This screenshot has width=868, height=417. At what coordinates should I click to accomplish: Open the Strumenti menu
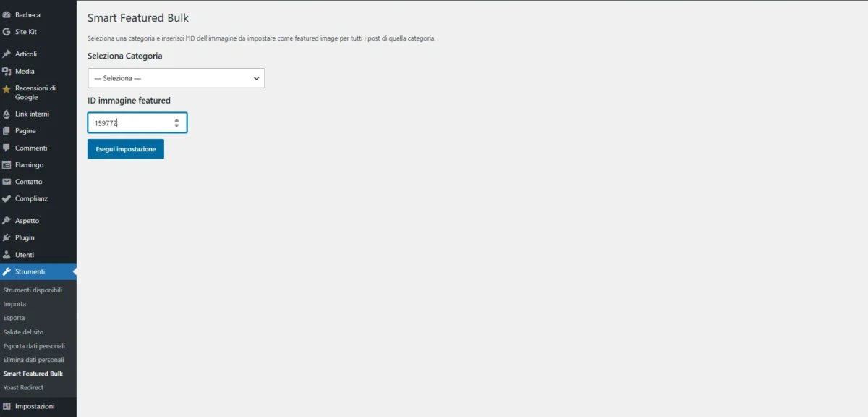(38, 271)
